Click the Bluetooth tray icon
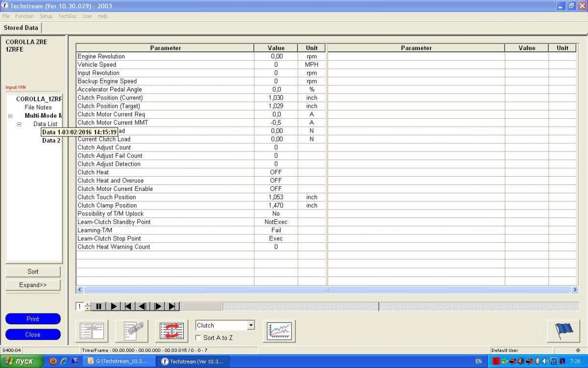 point(537,361)
